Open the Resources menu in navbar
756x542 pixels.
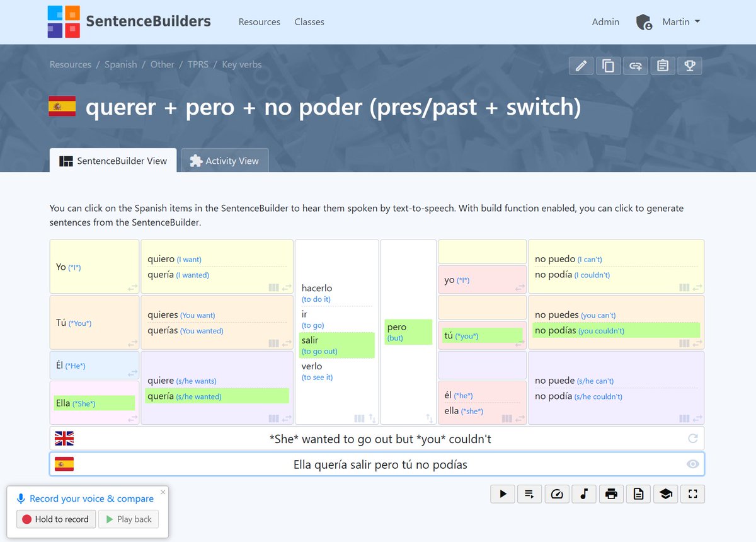(x=259, y=22)
